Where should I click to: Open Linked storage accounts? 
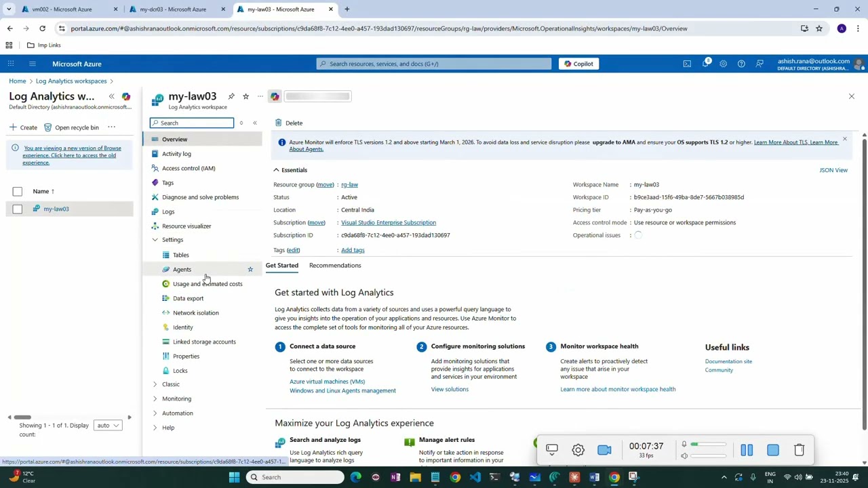(x=204, y=342)
